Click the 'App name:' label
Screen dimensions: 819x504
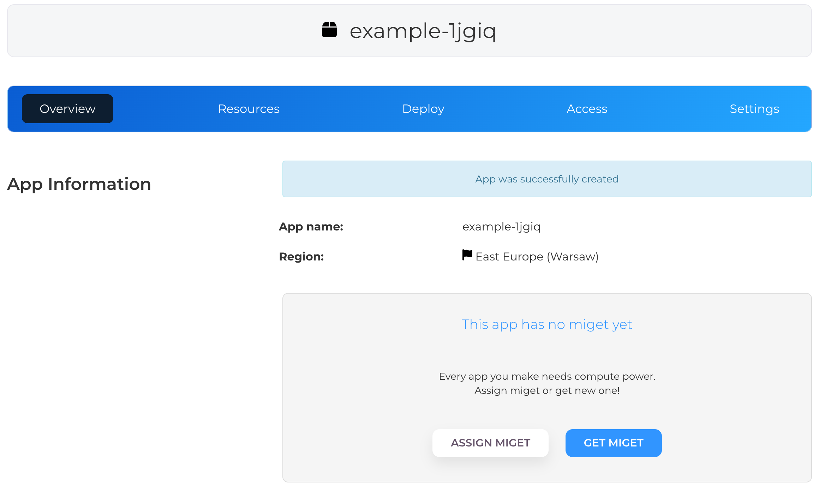[x=311, y=227]
